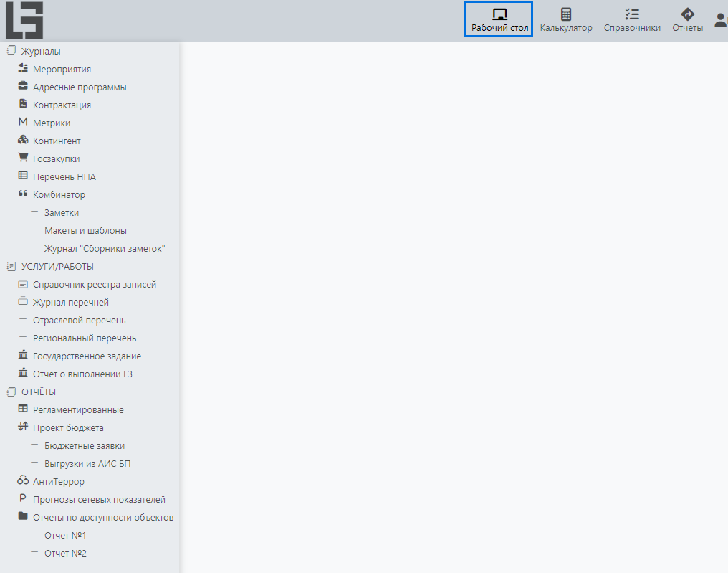Viewport: 728px width, 573px height.
Task: Click the bank icon for Государственное задание
Action: [23, 356]
